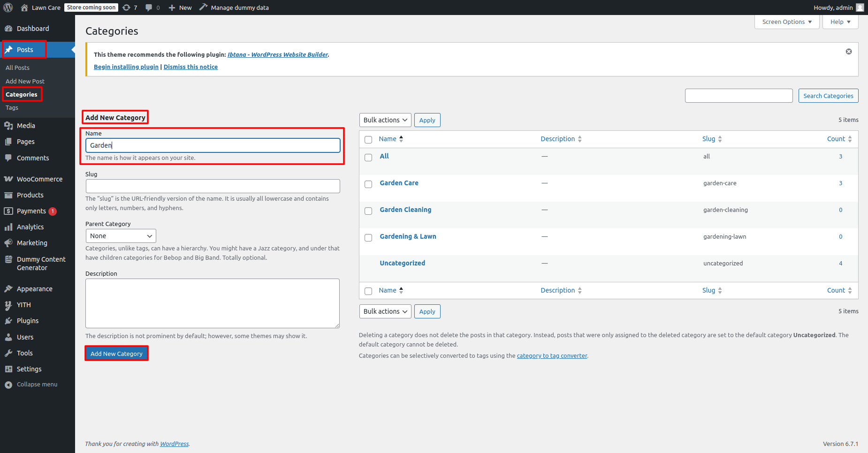Viewport: 868px width, 453px height.
Task: Open the Plugins icon in sidebar
Action: (8, 321)
